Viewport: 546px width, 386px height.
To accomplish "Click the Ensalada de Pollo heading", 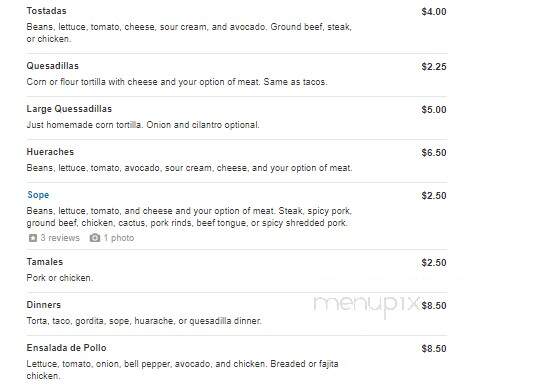I will tap(67, 348).
